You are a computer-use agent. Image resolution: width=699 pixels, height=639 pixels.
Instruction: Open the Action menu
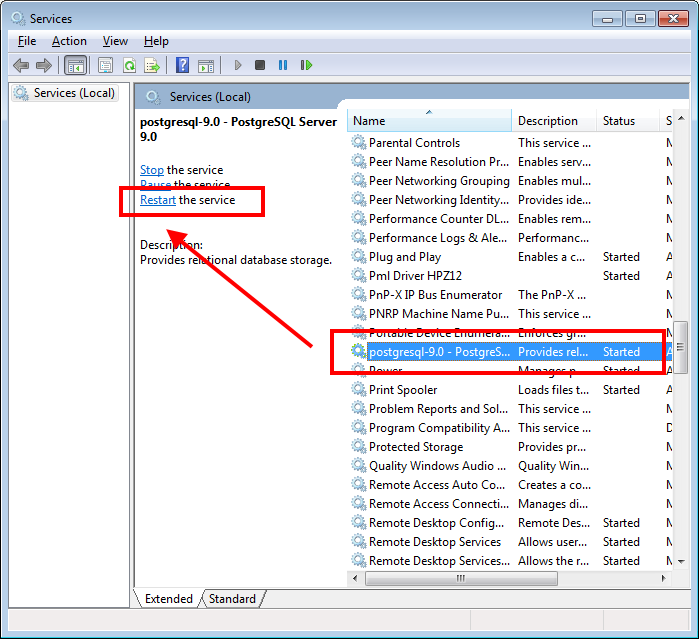coord(69,41)
